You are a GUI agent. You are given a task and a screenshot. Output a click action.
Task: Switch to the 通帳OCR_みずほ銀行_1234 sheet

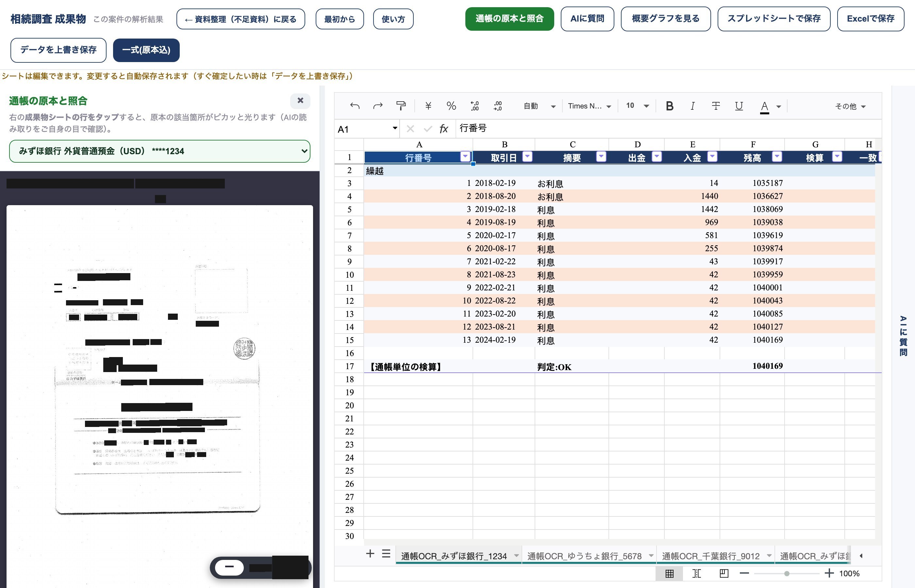click(x=454, y=556)
